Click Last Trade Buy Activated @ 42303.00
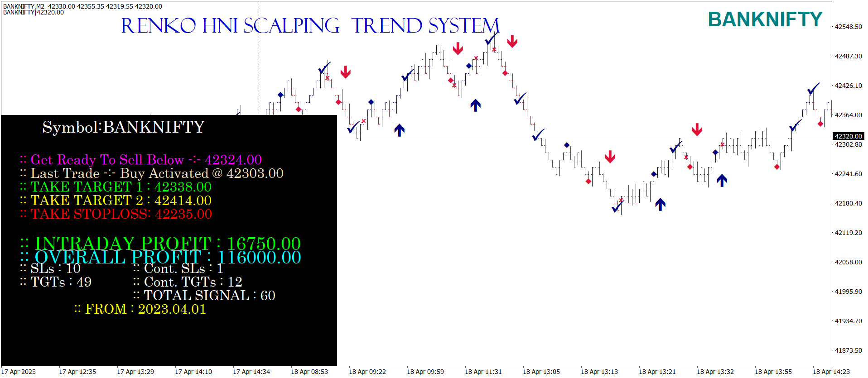Image resolution: width=868 pixels, height=378 pixels. point(152,173)
